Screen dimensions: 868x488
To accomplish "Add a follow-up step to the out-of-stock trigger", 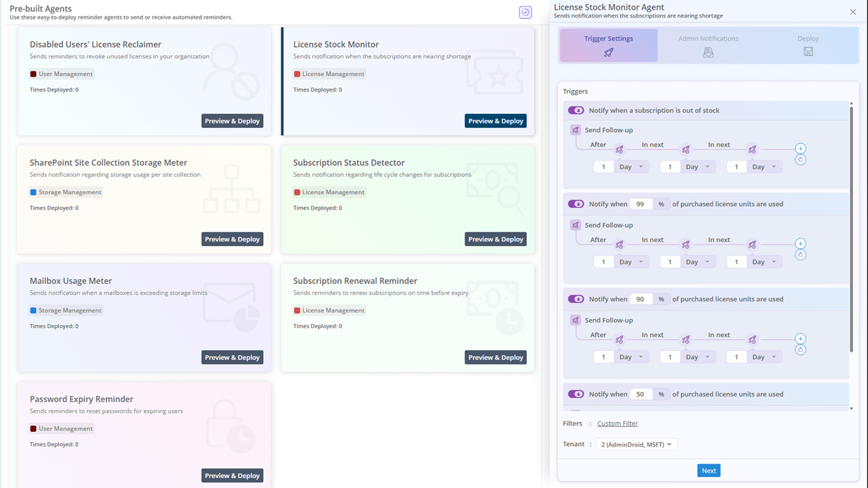I will tap(800, 148).
